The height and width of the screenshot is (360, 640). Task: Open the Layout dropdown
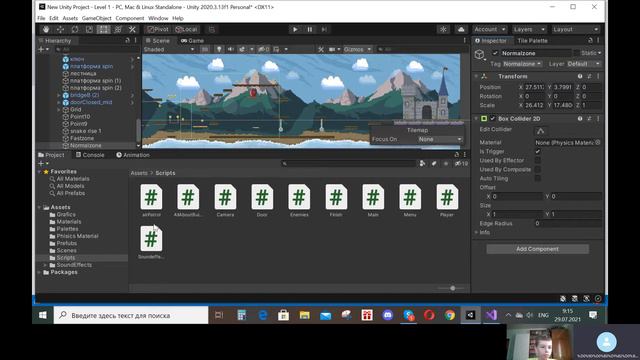click(x=576, y=29)
